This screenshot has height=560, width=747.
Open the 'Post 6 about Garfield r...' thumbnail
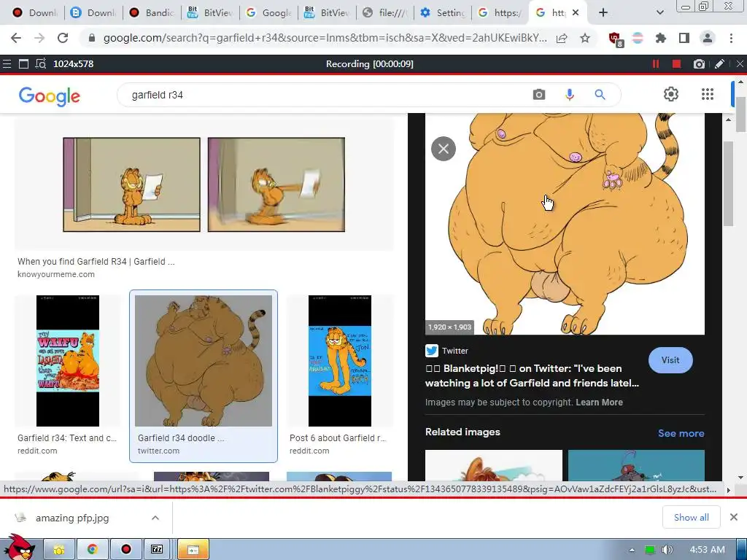(340, 360)
